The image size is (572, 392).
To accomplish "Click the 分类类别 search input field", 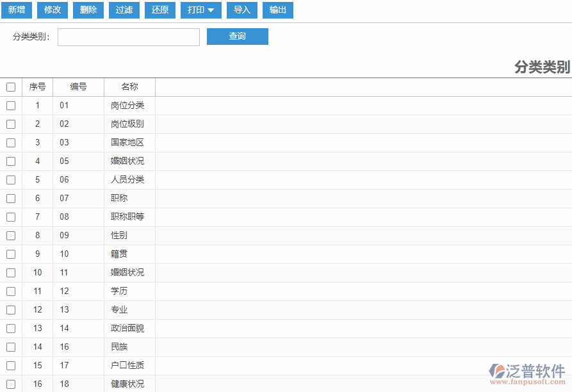I will tap(128, 37).
